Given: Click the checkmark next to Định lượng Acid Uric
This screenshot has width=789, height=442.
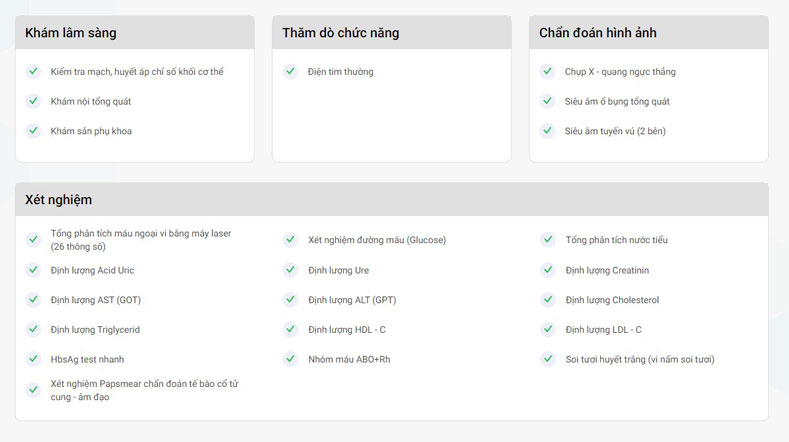Looking at the screenshot, I should pyautogui.click(x=33, y=270).
